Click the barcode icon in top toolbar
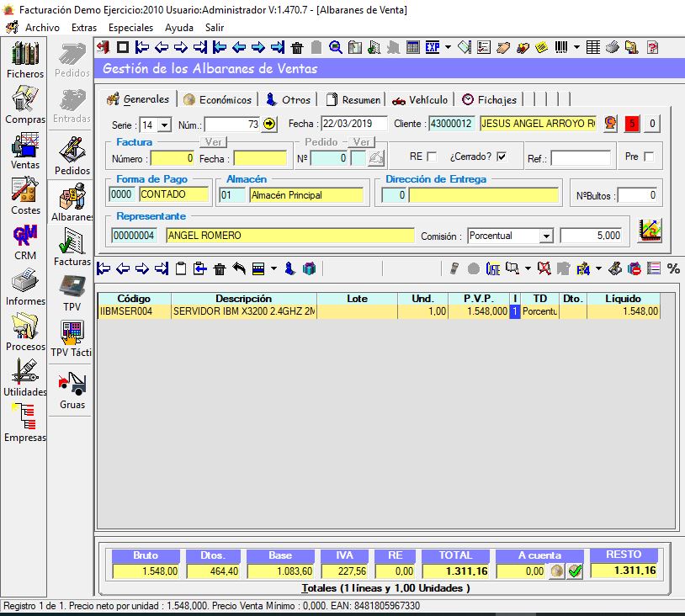 tap(561, 47)
